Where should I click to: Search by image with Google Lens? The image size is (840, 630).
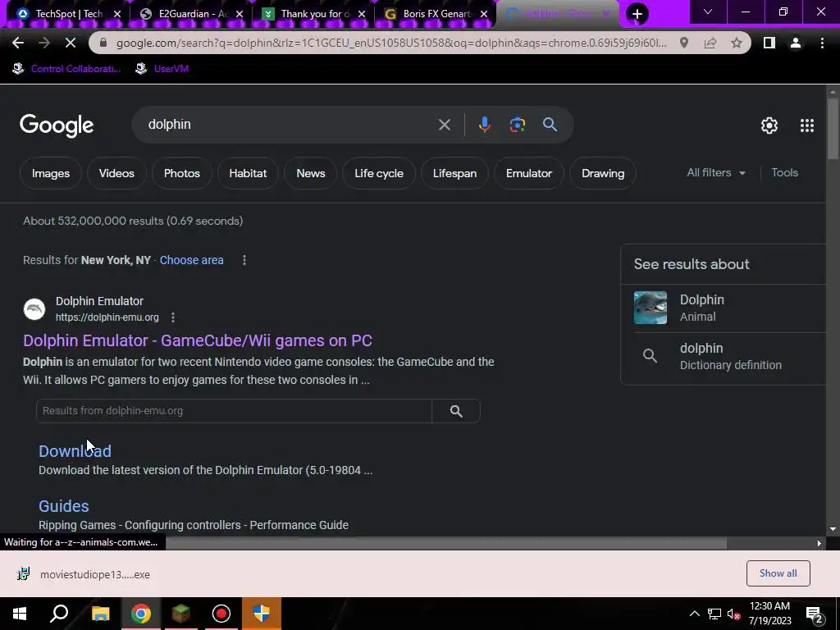517,125
